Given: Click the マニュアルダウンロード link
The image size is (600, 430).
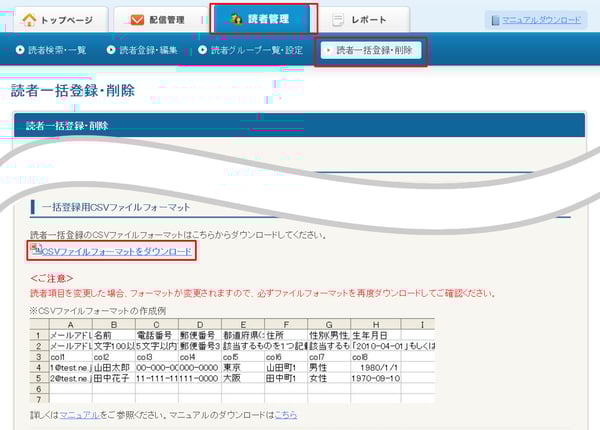Looking at the screenshot, I should coord(541,20).
